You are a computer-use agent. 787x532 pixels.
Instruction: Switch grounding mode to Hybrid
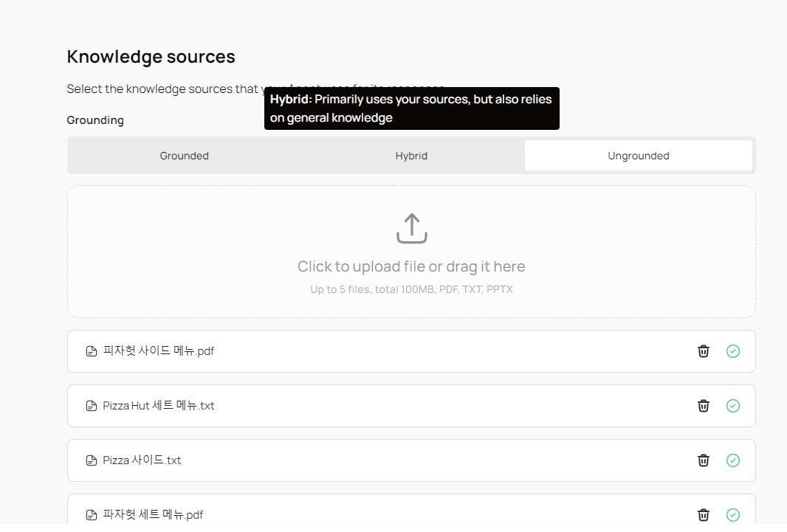(x=411, y=156)
